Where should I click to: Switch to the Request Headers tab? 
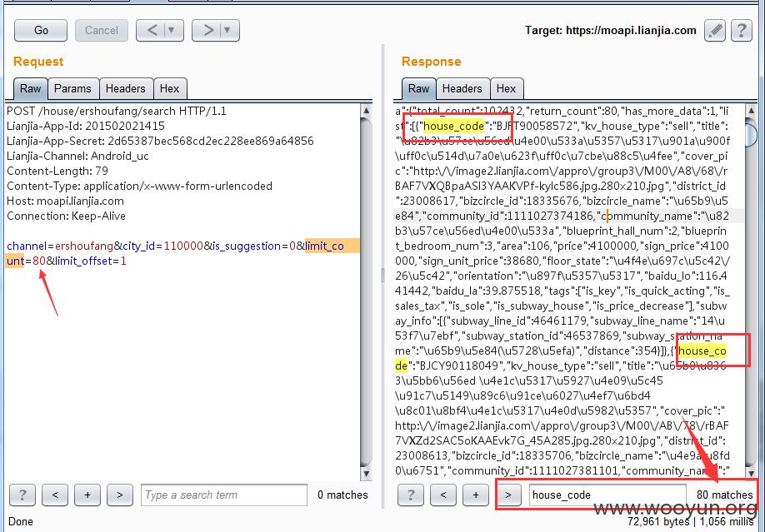[125, 89]
